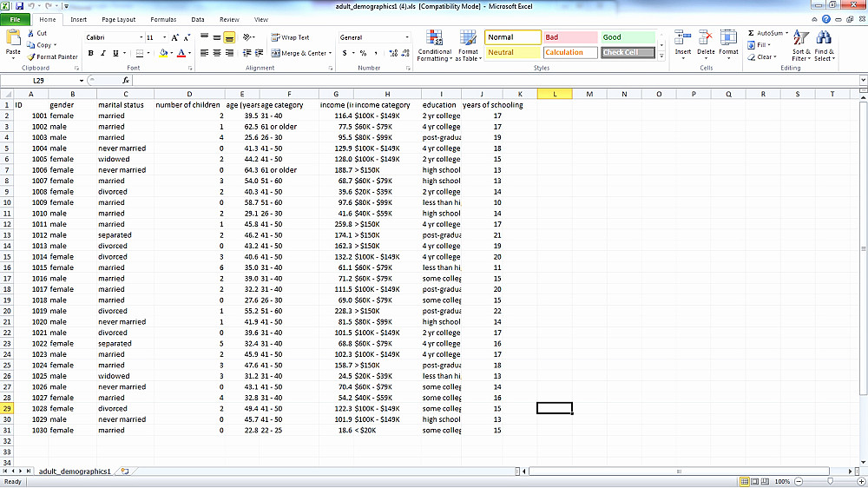Shrink font size icon

(187, 37)
